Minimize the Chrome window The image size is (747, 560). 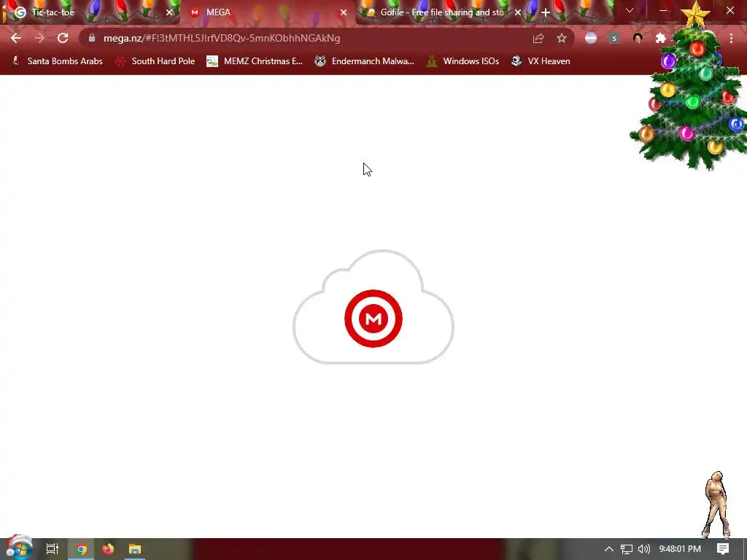[662, 10]
